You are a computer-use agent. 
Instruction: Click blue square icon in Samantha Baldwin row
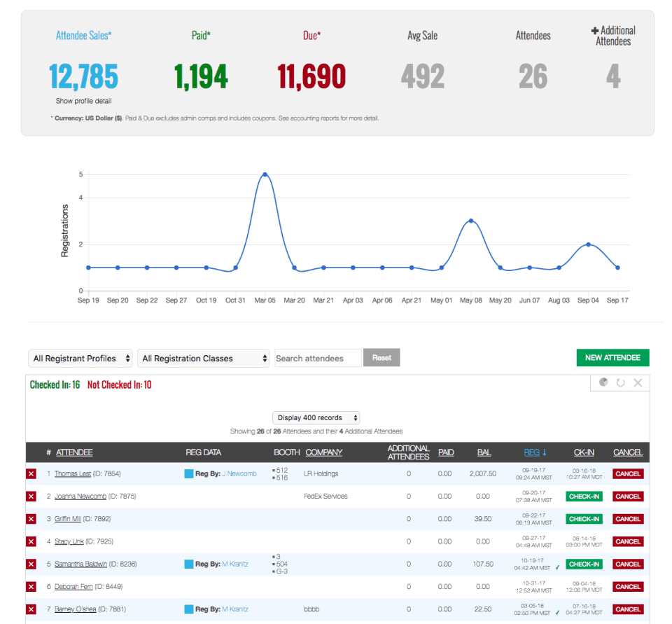point(189,564)
